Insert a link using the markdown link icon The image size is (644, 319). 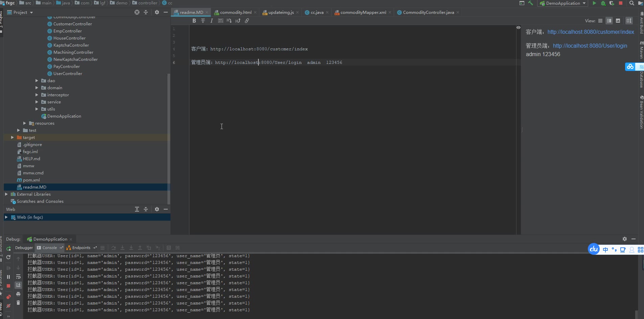[247, 21]
